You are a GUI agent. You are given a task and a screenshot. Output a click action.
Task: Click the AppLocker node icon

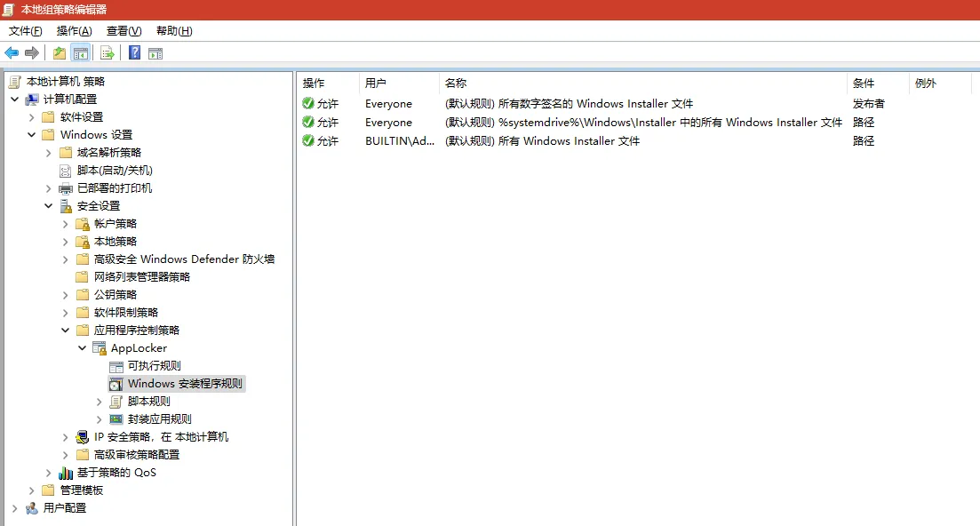tap(100, 348)
